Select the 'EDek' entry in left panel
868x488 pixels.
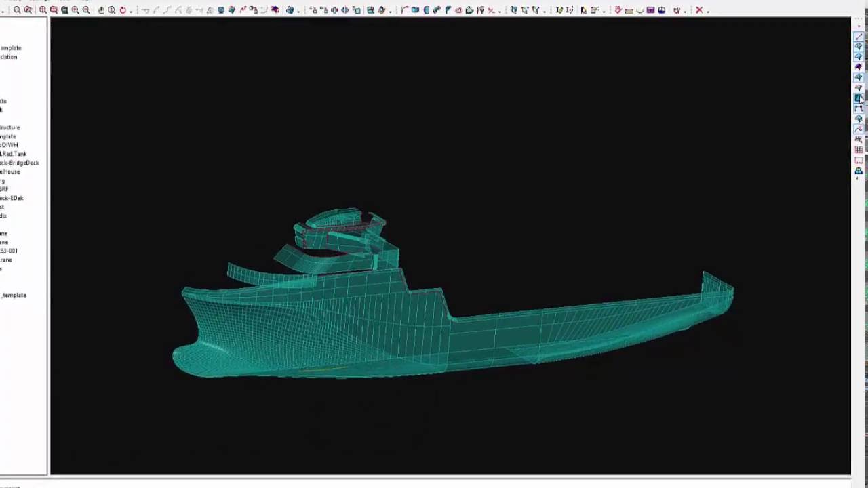(x=12, y=198)
